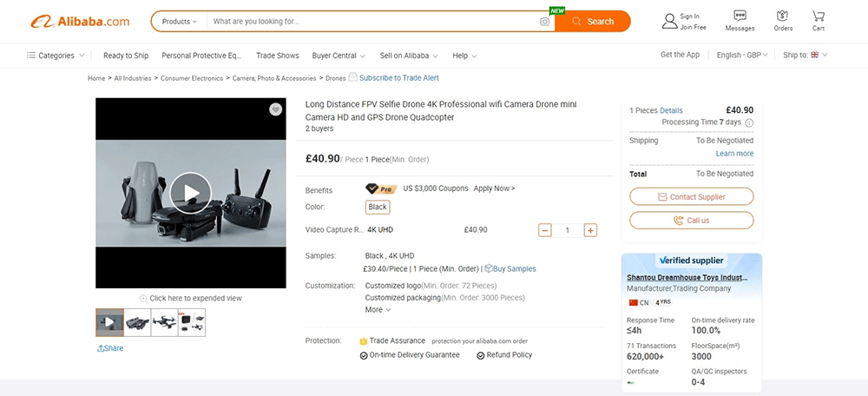This screenshot has height=396, width=868.
Task: Increase quantity with plus button
Action: click(590, 230)
